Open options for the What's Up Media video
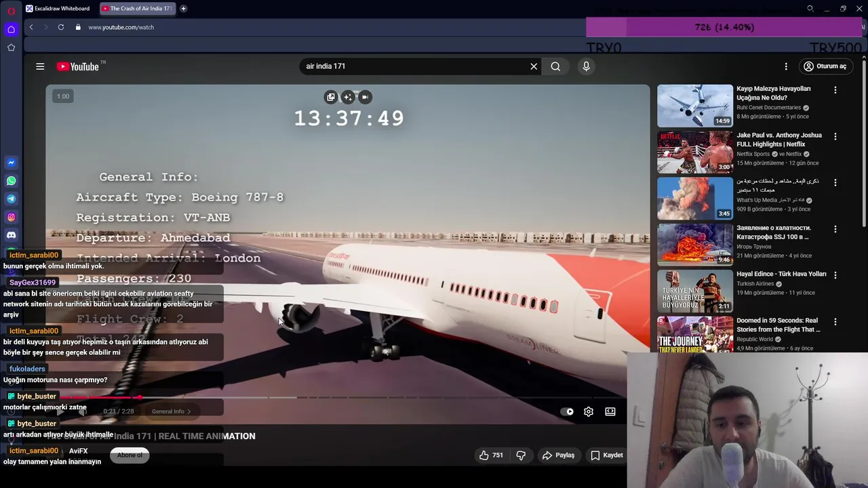868x488 pixels. pos(835,182)
